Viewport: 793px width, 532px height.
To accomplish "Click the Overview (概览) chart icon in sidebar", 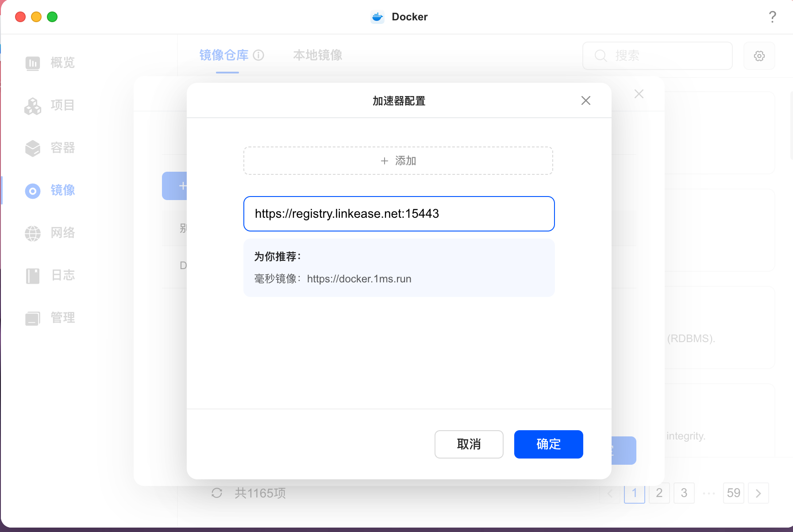I will (x=33, y=63).
